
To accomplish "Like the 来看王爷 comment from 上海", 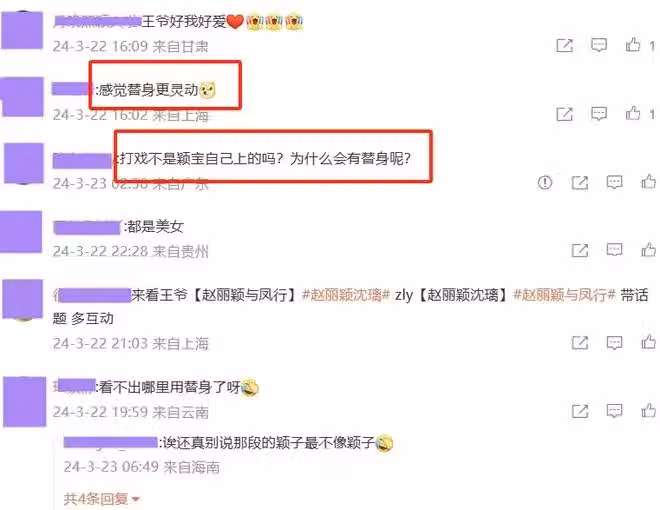I will (648, 342).
